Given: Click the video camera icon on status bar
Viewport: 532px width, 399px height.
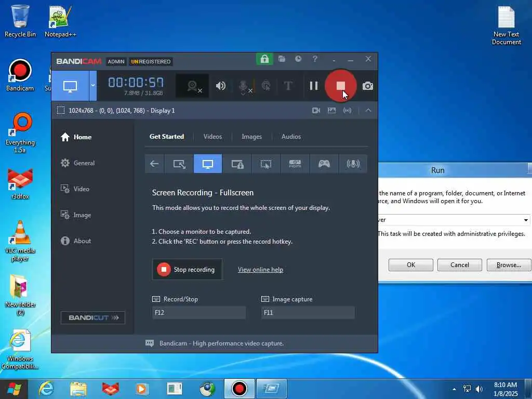Looking at the screenshot, I should pos(316,111).
